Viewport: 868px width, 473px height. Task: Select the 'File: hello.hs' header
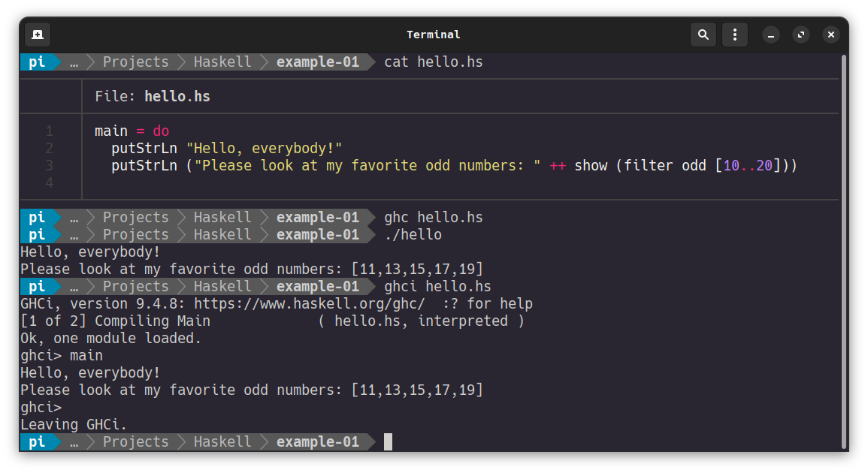[x=153, y=96]
